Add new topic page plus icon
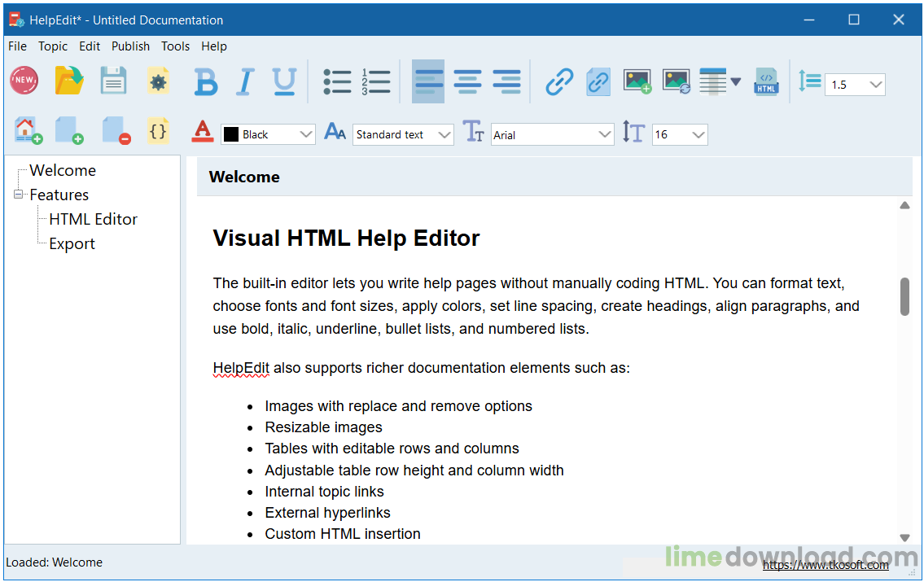Viewport: 924px width, 582px height. [x=69, y=131]
